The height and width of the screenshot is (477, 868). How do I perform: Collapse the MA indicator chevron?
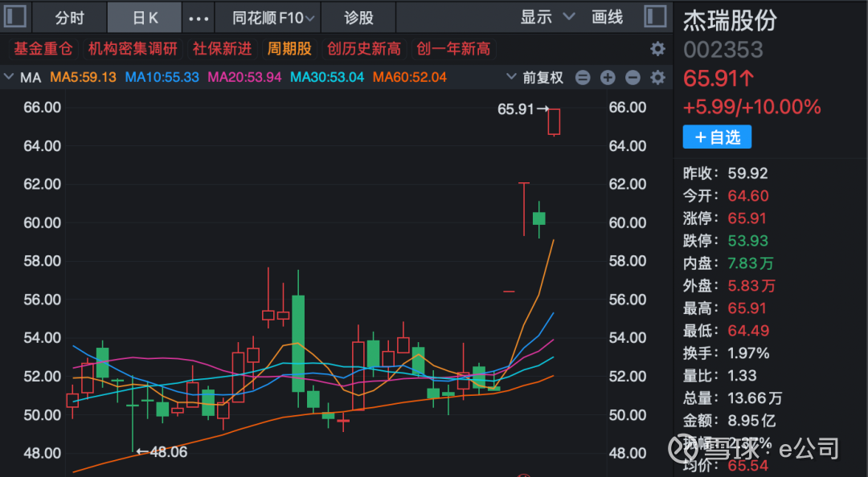(x=8, y=77)
